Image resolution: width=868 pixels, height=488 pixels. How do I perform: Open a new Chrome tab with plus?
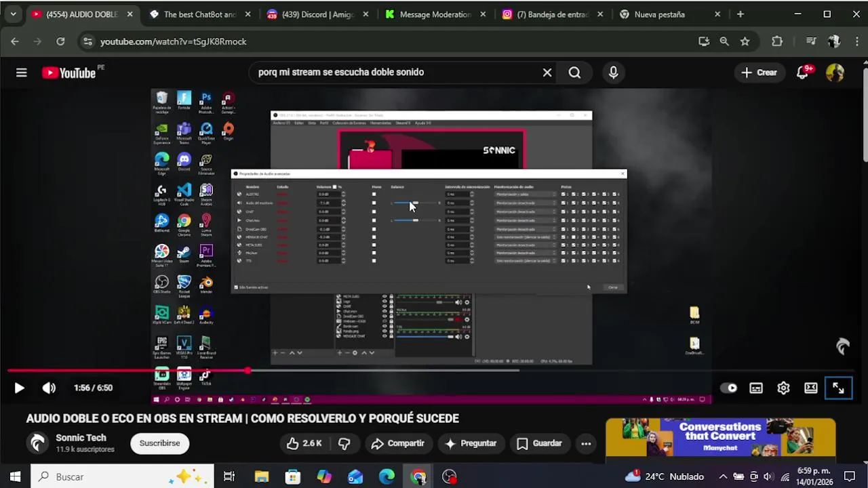[x=741, y=14]
